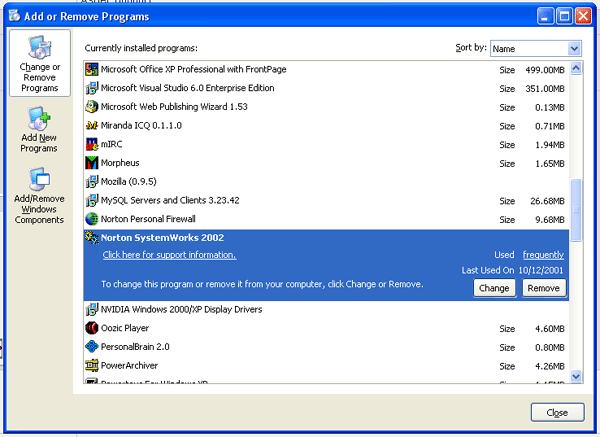Click the Web Publishing Wizard icon
The height and width of the screenshot is (437, 600).
click(91, 107)
